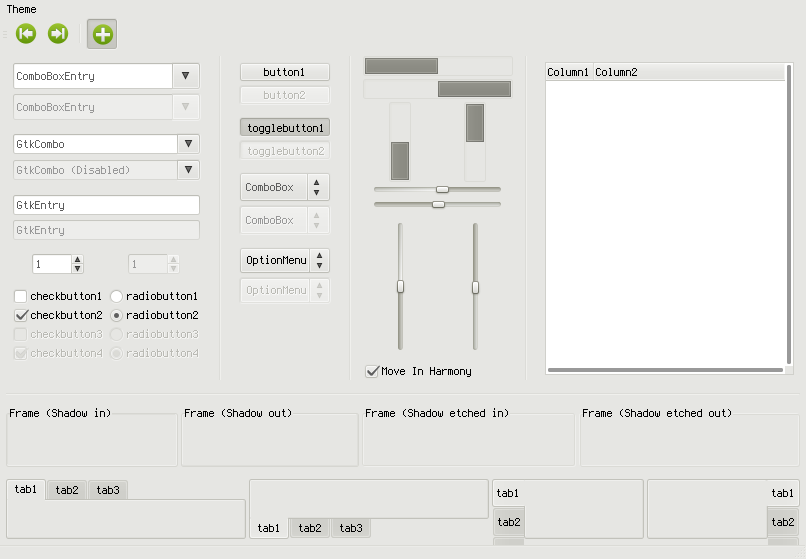This screenshot has height=559, width=806.
Task: Click the tree view horizontal scrollbar
Action: pyautogui.click(x=666, y=370)
